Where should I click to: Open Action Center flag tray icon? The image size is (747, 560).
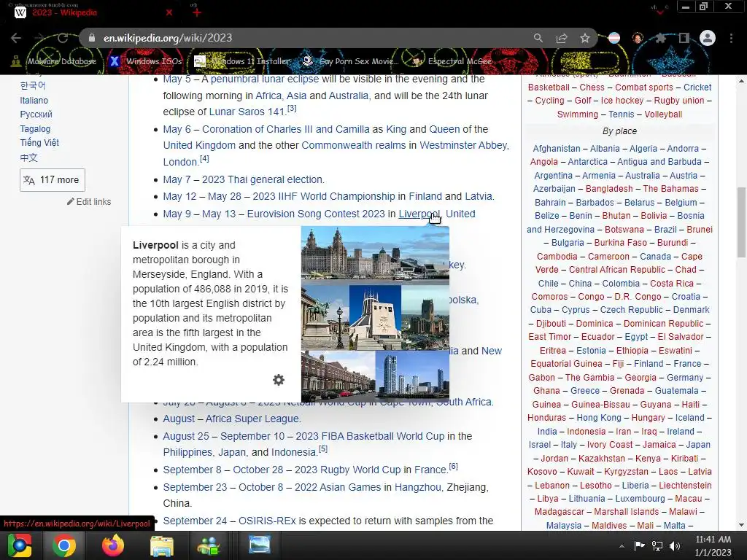639,545
